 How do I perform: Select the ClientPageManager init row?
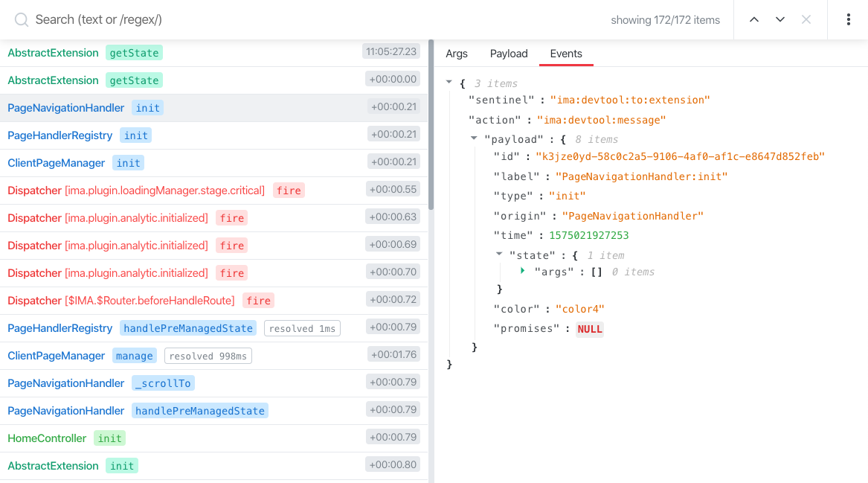213,163
